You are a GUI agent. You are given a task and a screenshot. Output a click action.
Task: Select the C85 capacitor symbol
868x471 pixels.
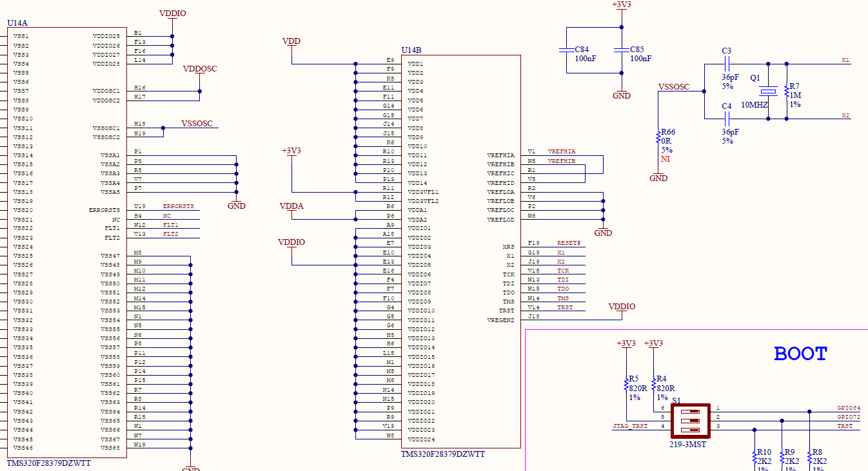(621, 50)
